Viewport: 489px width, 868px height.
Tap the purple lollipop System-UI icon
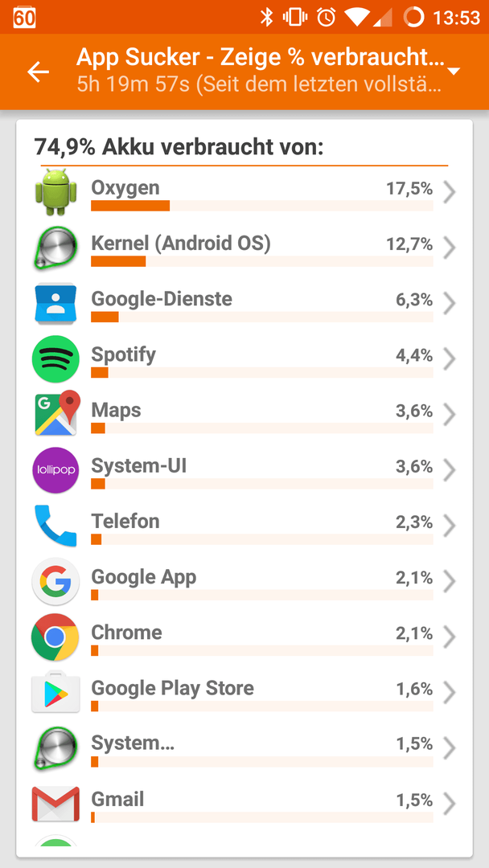[x=55, y=470]
